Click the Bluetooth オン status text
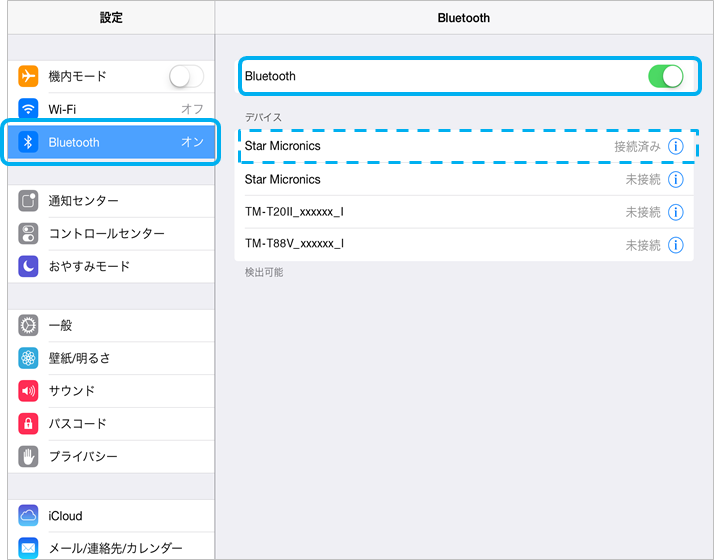 coord(192,142)
